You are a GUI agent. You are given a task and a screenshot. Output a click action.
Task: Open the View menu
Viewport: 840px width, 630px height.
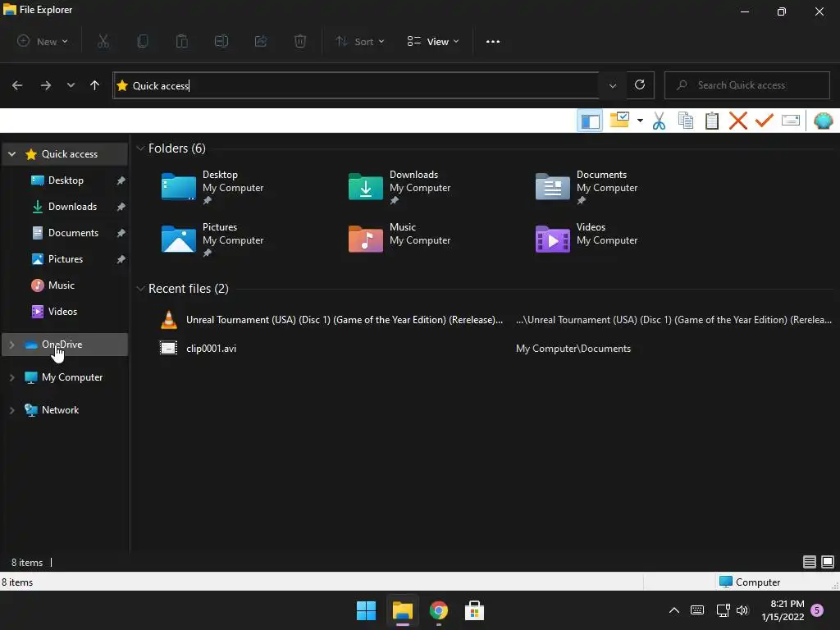[433, 41]
